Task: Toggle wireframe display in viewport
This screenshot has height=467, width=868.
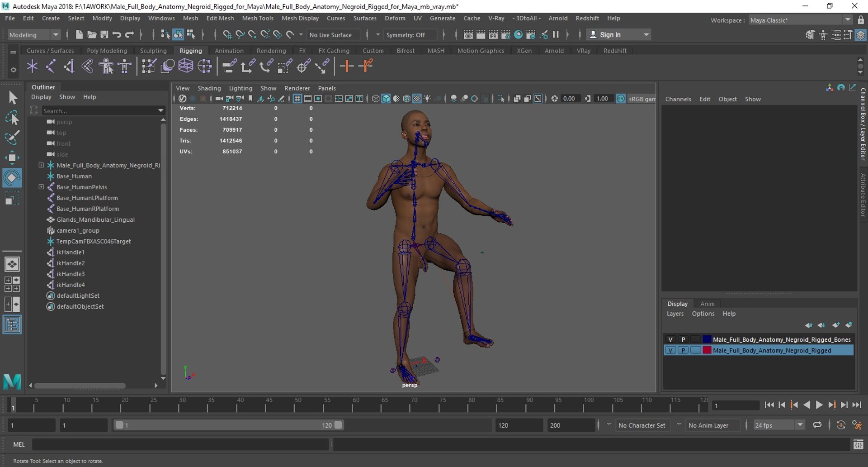Action: tap(376, 99)
